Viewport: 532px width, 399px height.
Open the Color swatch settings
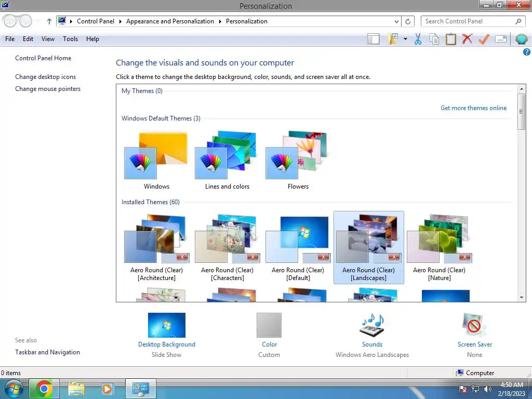[269, 325]
